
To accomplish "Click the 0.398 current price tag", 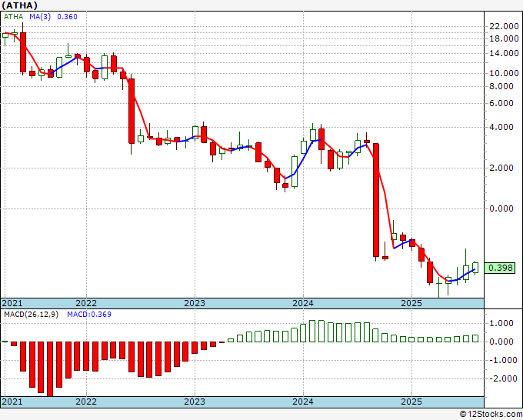I will pos(500,268).
